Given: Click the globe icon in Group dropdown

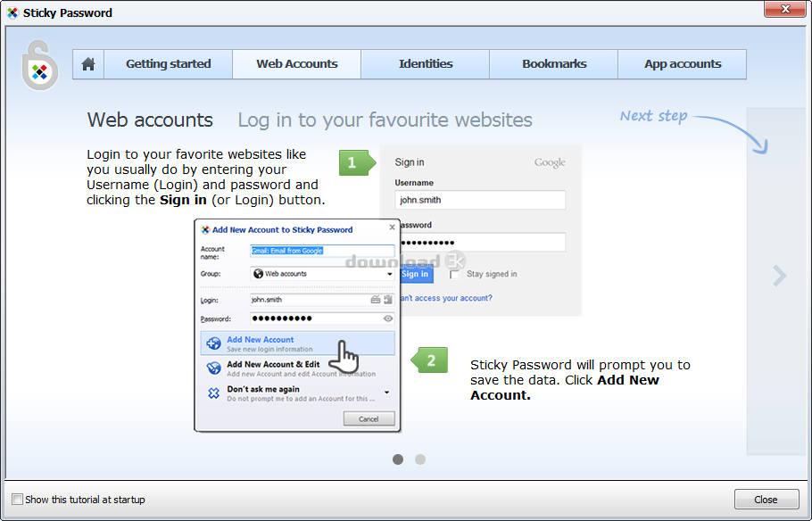Looking at the screenshot, I should pos(258,274).
